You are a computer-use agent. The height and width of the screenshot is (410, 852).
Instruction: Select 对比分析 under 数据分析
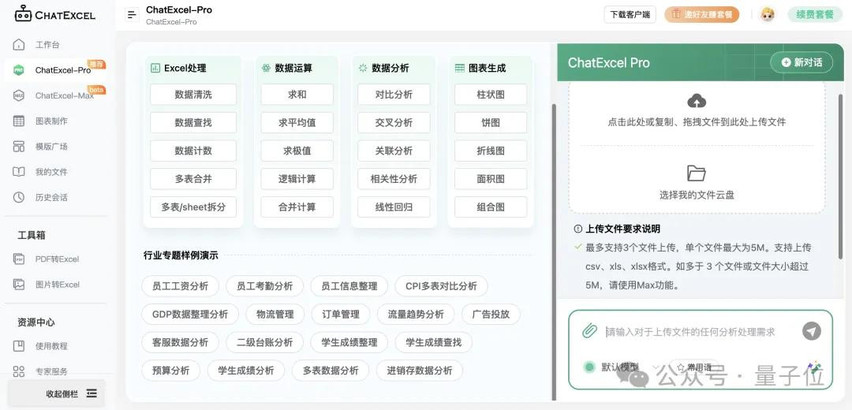coord(394,94)
